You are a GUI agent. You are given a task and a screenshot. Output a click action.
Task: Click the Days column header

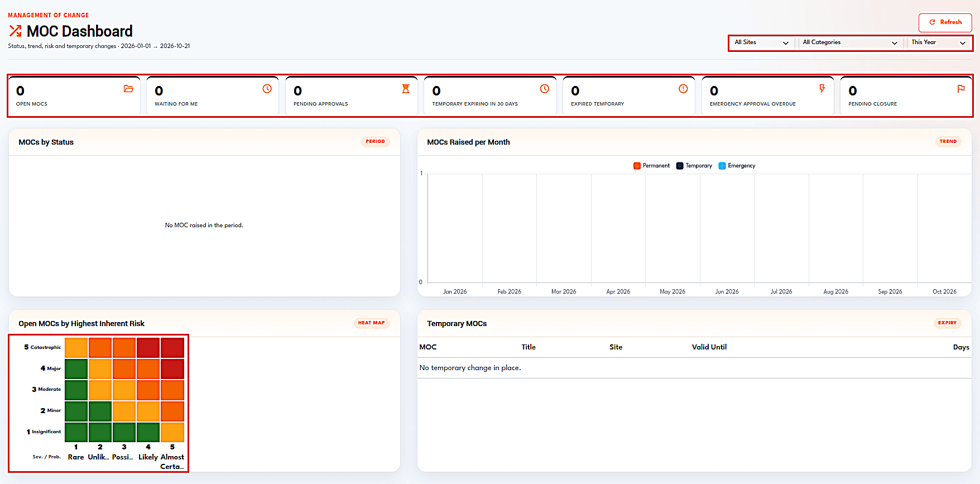[x=961, y=347]
